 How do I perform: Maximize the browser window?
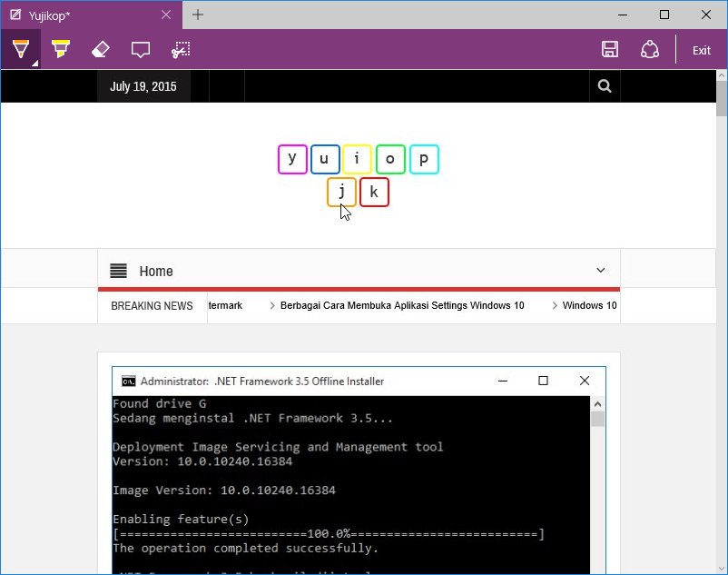tap(664, 15)
